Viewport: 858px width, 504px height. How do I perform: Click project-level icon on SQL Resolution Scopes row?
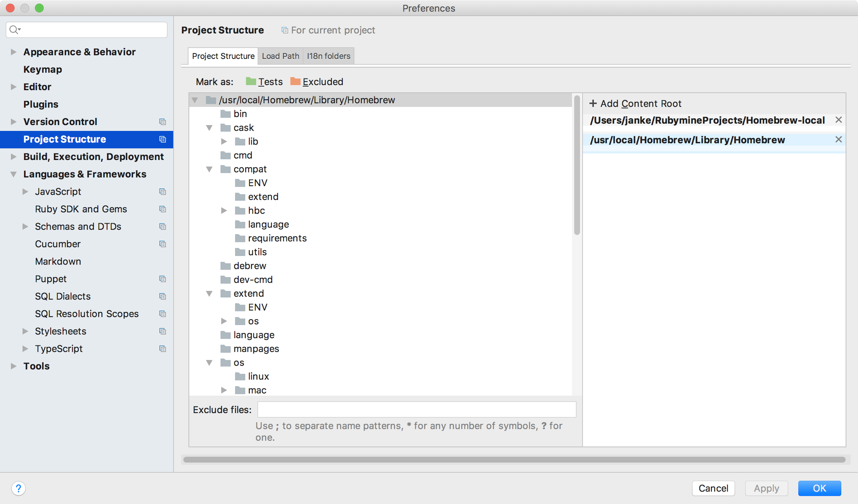163,314
